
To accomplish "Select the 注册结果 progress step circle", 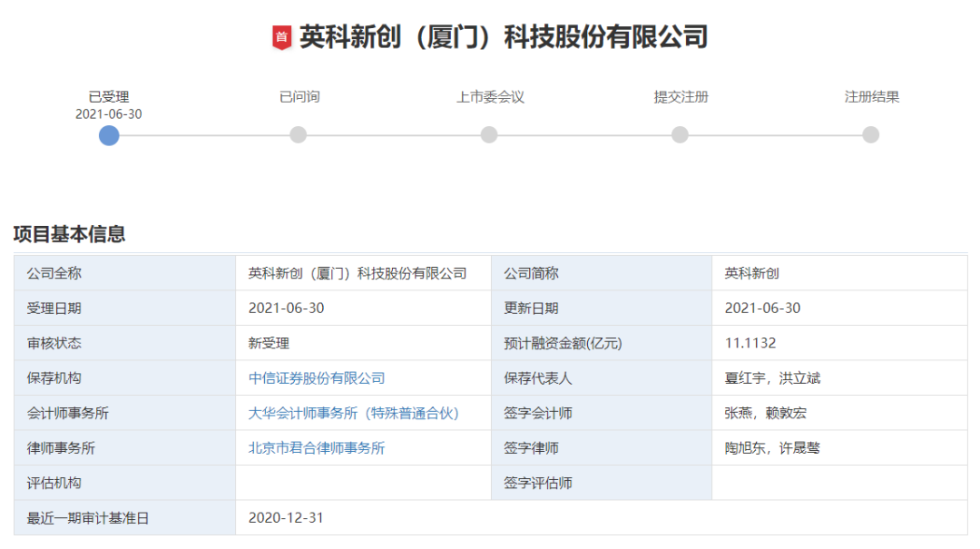I will 870,135.
